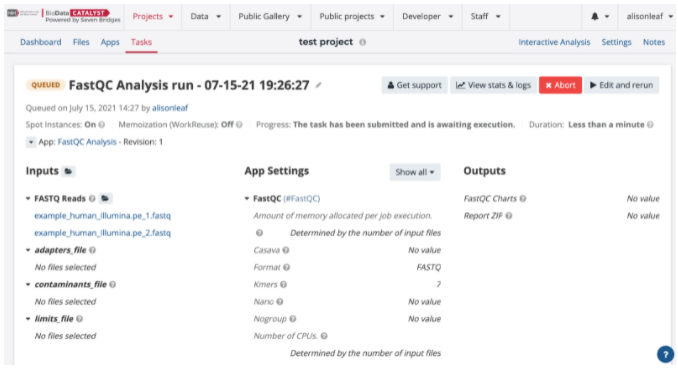
Task: Click the memory allocation info icon
Action: click(259, 233)
